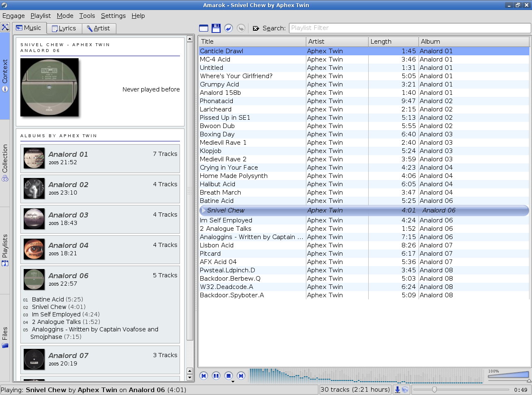Click the greyed-out redo arrow icon
Image resolution: width=532 pixels, height=395 pixels.
click(241, 28)
